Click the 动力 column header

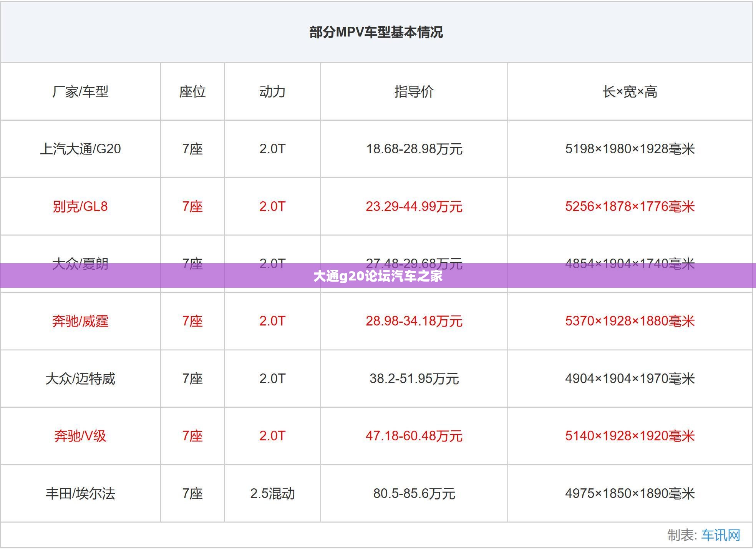coord(272,91)
